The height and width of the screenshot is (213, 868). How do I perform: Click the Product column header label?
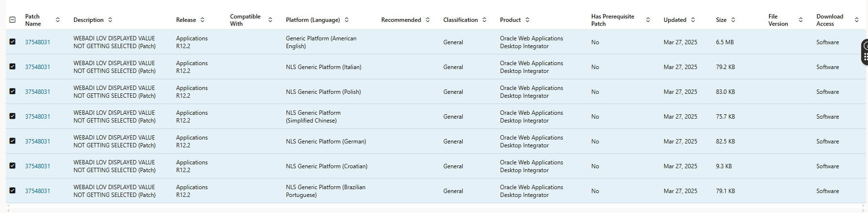510,20
